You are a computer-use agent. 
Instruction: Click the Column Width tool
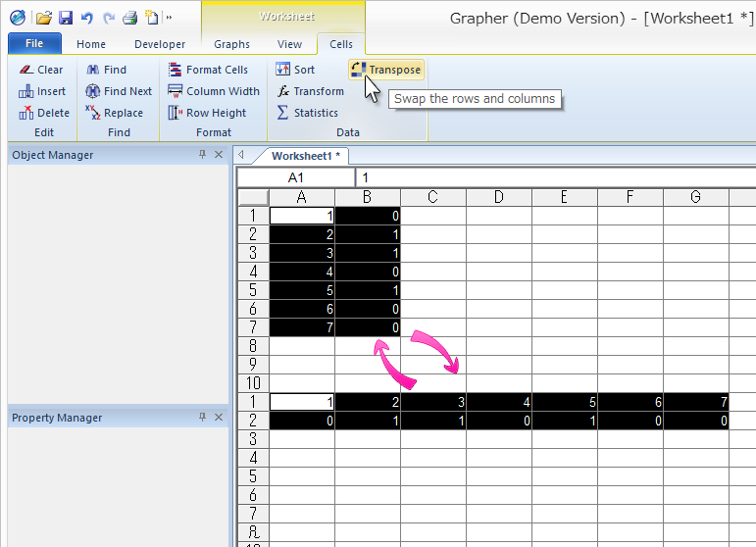click(x=176, y=91)
